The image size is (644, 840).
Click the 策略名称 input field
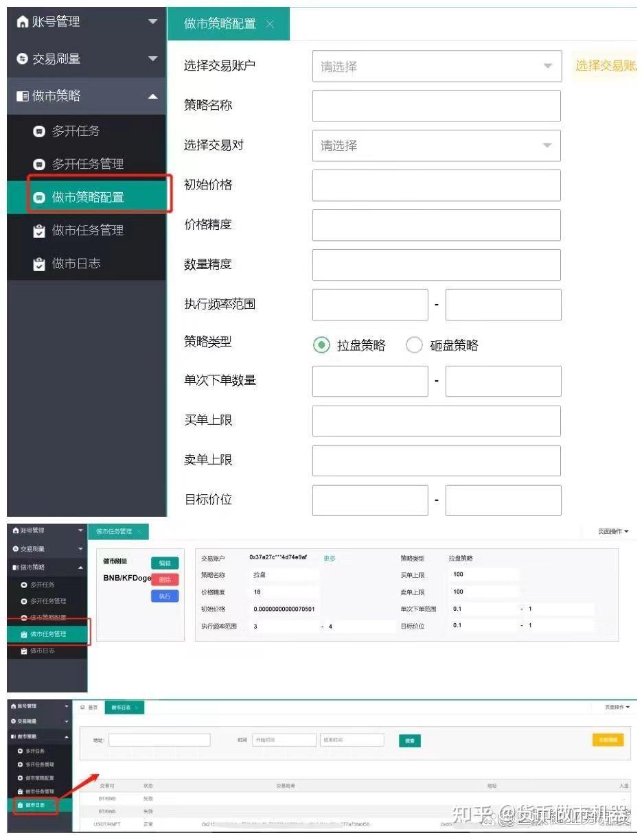pos(437,106)
